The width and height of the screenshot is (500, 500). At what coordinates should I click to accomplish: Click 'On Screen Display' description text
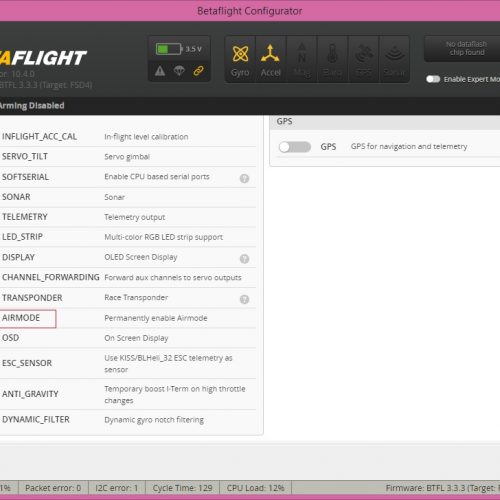point(136,338)
